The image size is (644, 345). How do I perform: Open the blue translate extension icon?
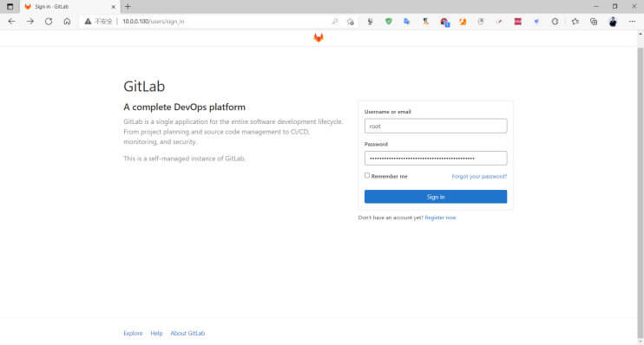(406, 22)
